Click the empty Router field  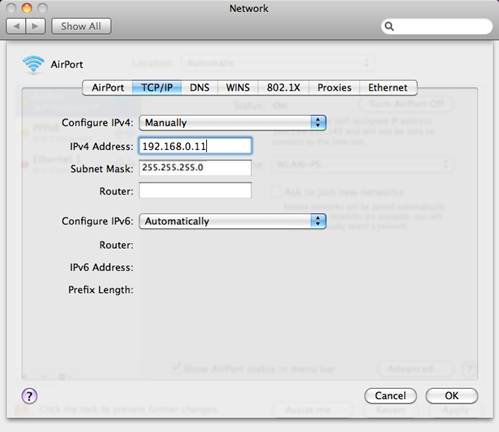195,191
